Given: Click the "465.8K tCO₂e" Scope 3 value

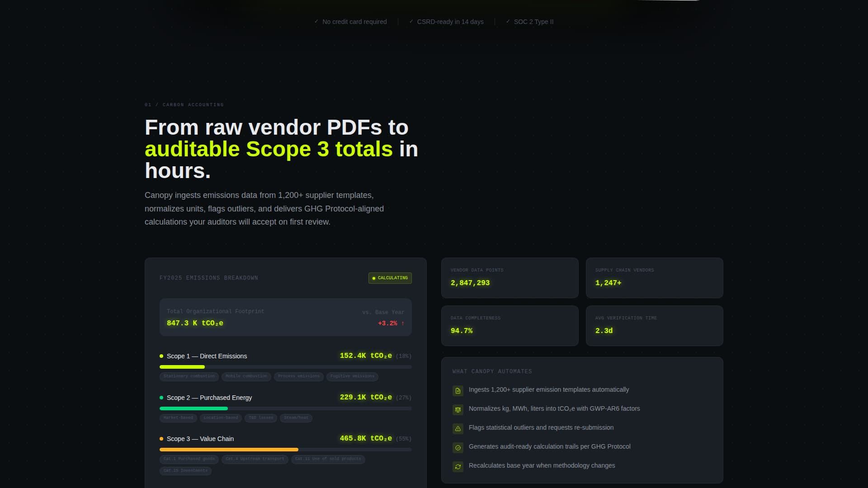Looking at the screenshot, I should pos(366,439).
